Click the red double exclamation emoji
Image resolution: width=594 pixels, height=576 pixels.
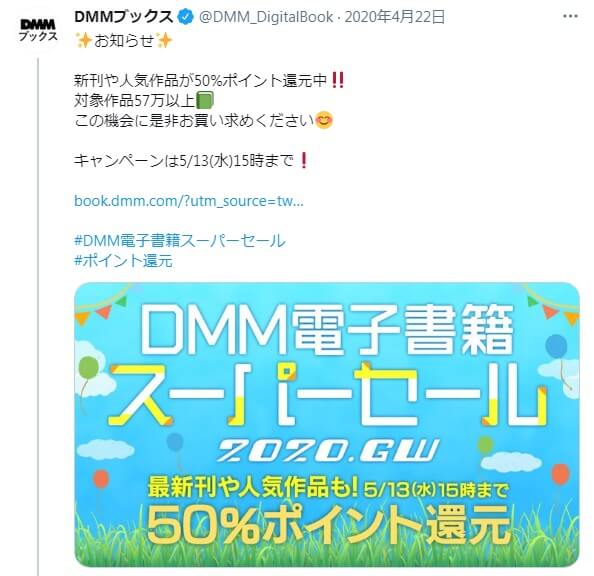(338, 80)
